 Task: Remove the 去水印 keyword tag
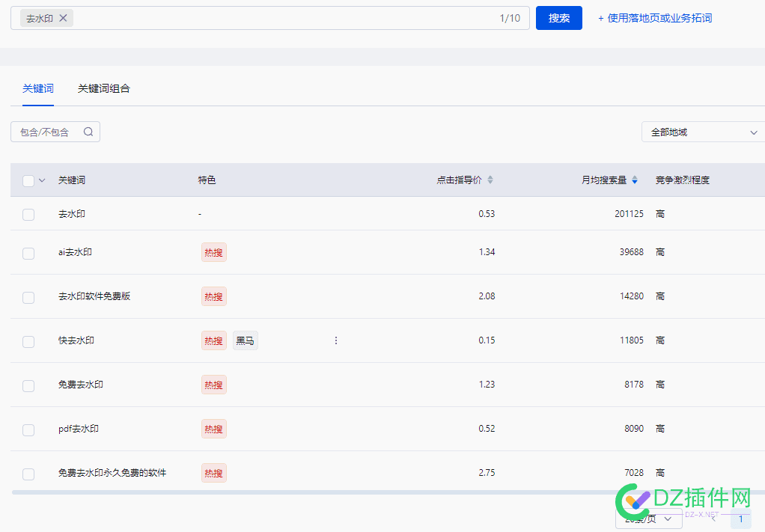pos(64,18)
